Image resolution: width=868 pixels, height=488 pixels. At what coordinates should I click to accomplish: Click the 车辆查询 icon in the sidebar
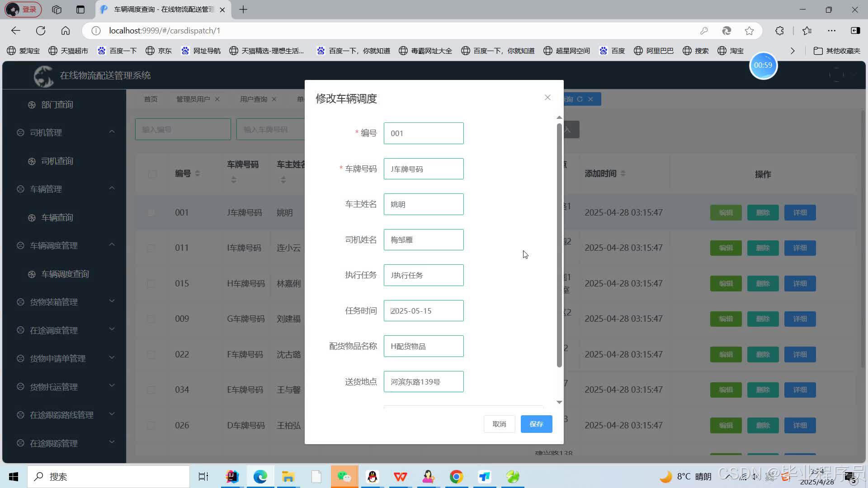(32, 217)
